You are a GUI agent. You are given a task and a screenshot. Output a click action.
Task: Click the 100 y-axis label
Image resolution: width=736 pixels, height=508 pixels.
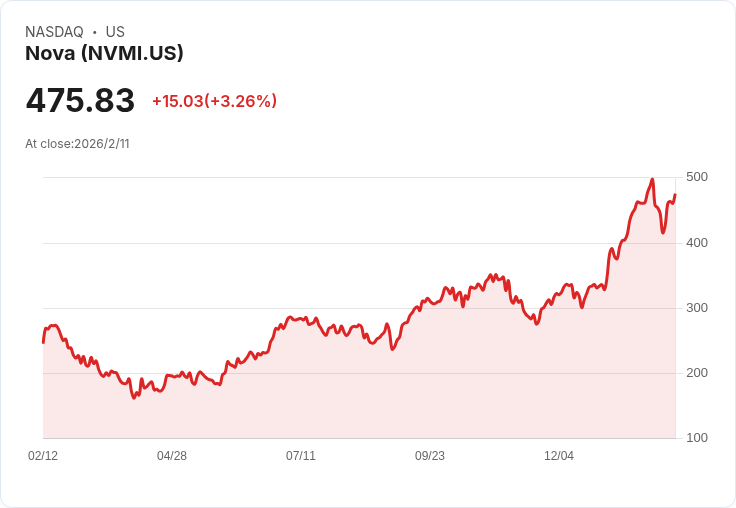697,438
